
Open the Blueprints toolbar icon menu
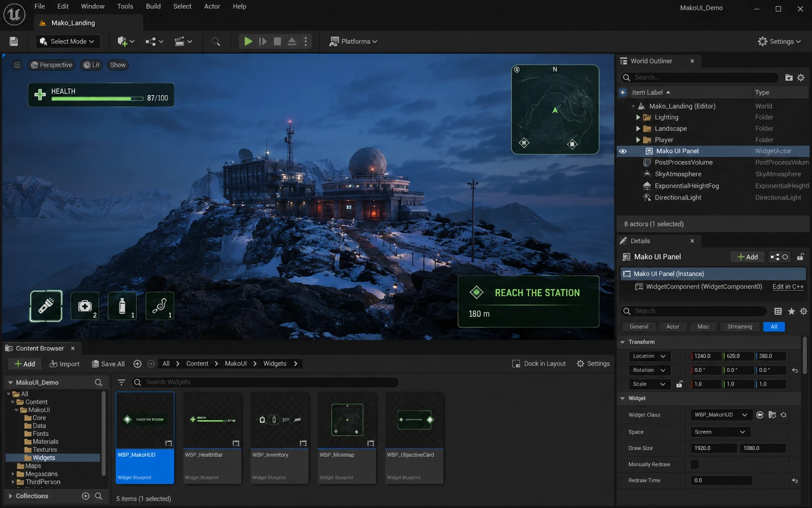[x=154, y=41]
